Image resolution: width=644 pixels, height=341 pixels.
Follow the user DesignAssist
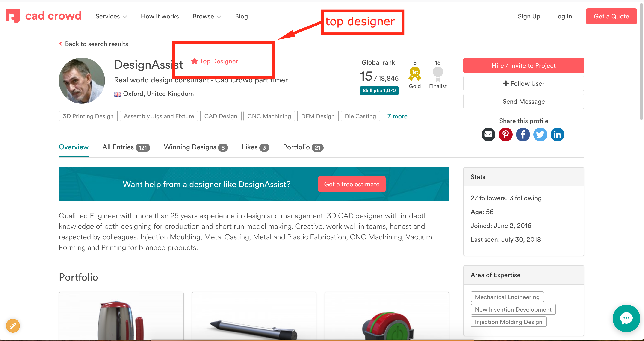523,83
